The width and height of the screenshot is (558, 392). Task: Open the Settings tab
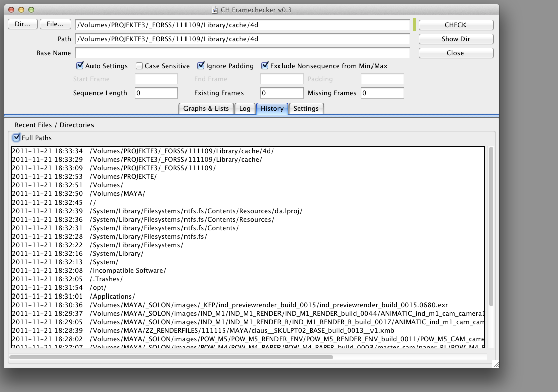pyautogui.click(x=306, y=108)
